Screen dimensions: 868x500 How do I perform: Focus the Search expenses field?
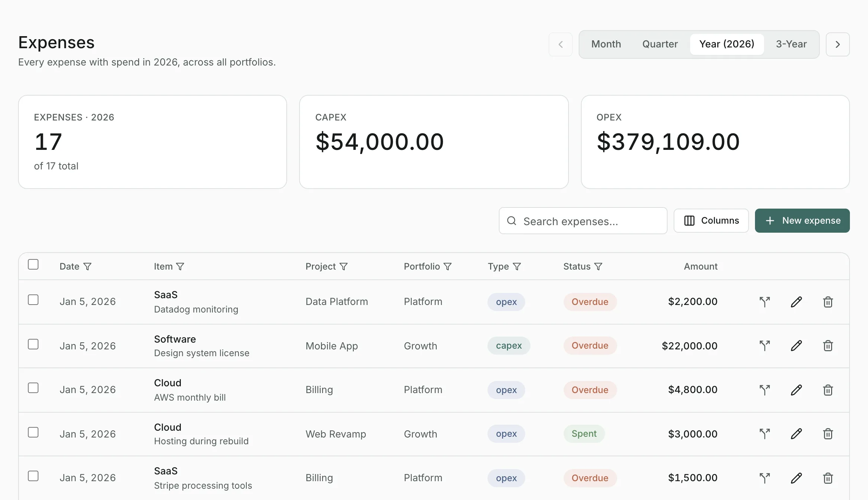click(583, 221)
